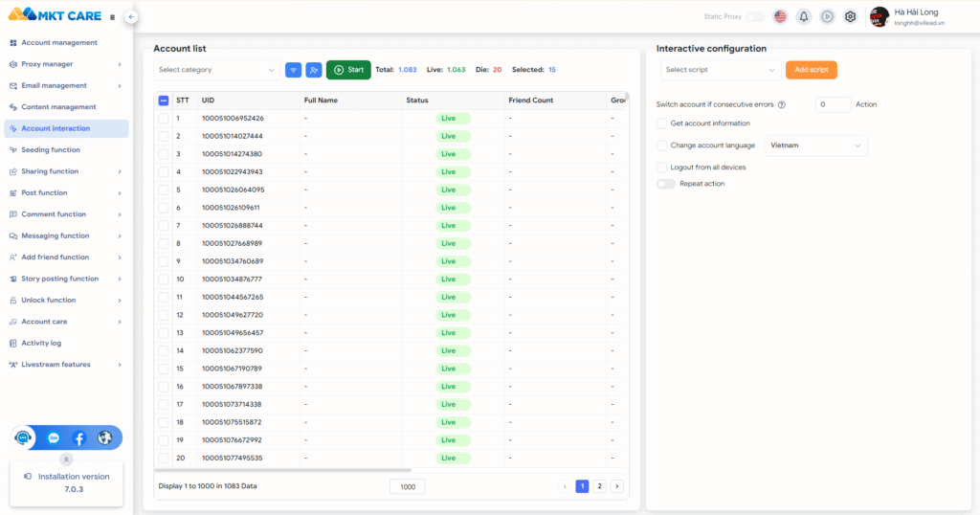The height and width of the screenshot is (515, 980).
Task: Click the headset support icon
Action: 24,437
